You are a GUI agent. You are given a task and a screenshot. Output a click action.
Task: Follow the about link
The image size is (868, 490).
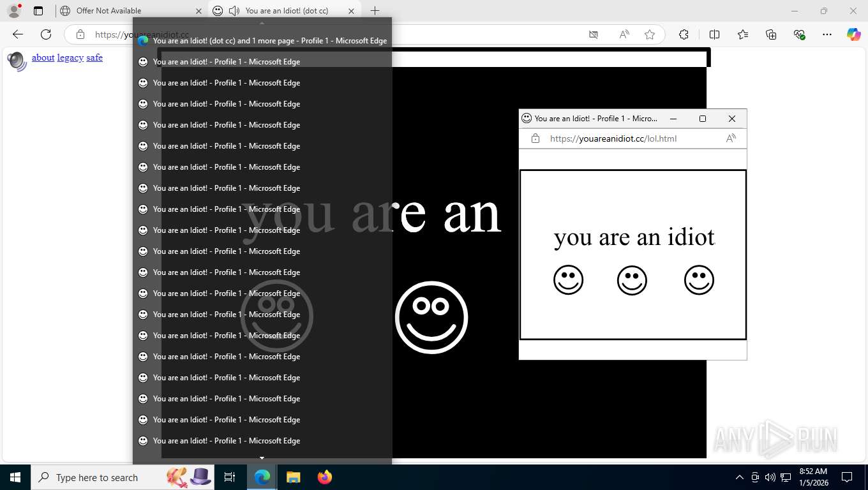[x=43, y=57]
